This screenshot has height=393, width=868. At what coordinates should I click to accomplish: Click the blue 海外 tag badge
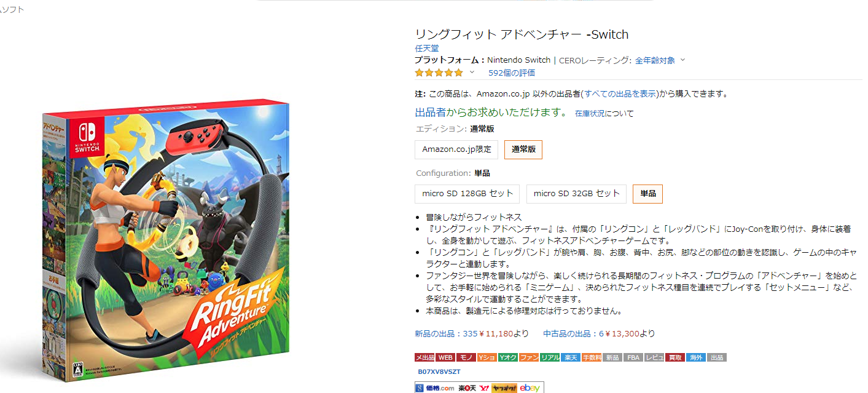695,357
